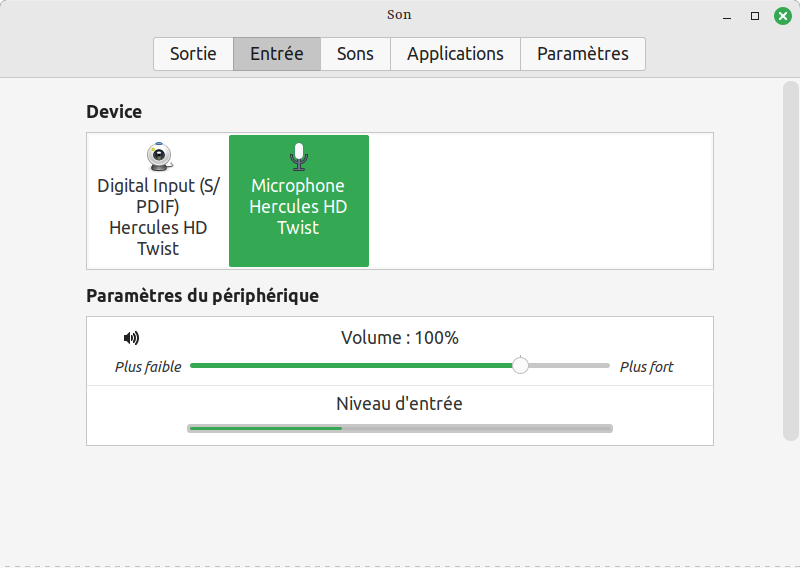Click the vertical scrollbar on the right

[x=790, y=260]
